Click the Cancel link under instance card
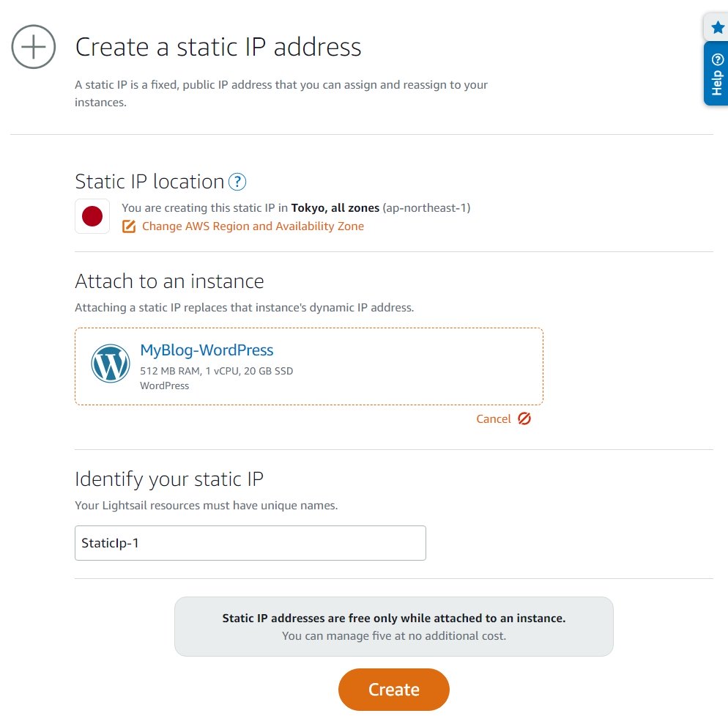728x727 pixels. coord(493,419)
